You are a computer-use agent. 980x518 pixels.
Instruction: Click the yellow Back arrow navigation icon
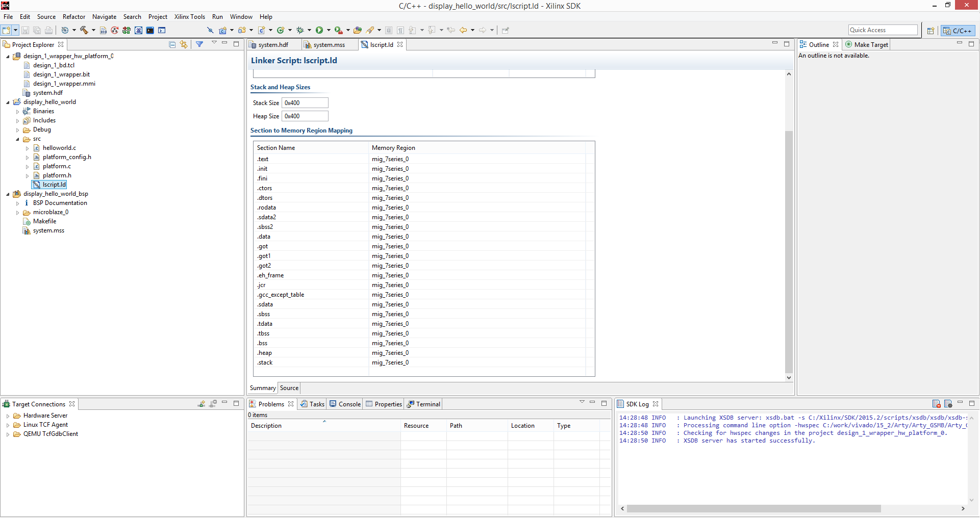pos(463,30)
